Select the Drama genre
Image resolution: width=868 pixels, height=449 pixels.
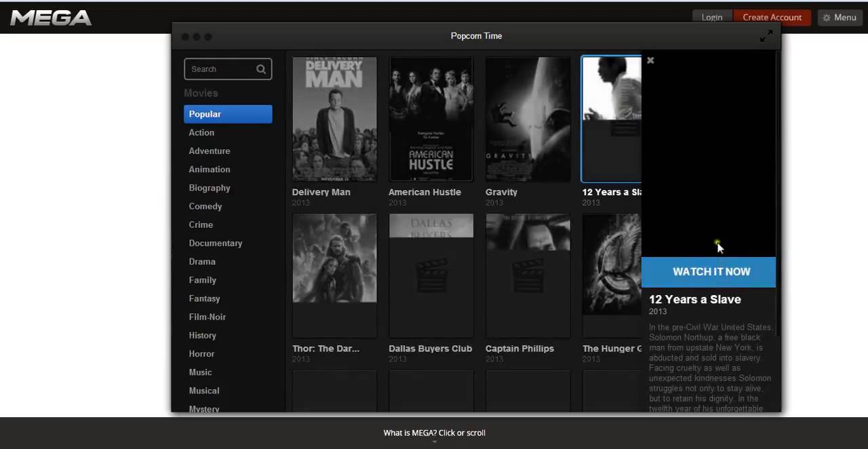click(x=202, y=261)
